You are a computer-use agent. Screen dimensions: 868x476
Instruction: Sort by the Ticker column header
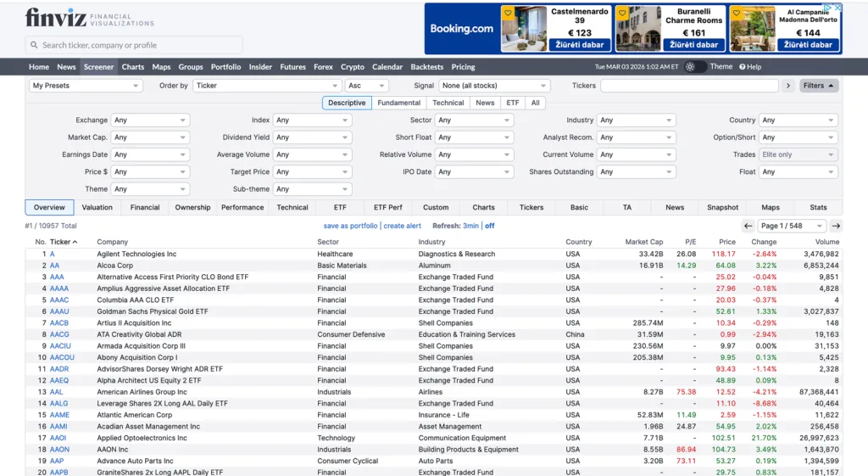pos(64,242)
